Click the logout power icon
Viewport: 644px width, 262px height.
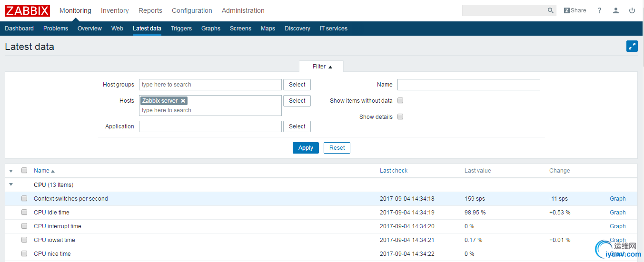632,10
